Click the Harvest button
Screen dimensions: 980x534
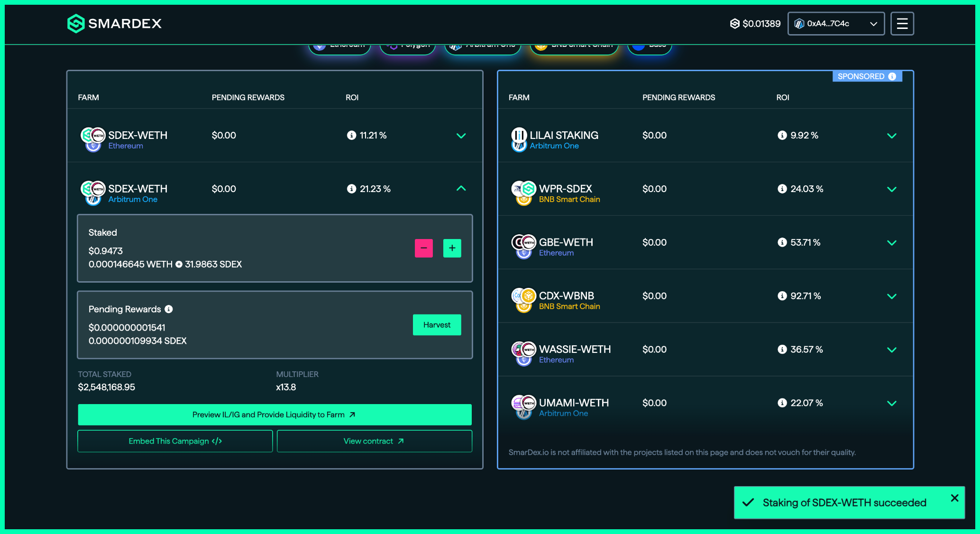437,325
